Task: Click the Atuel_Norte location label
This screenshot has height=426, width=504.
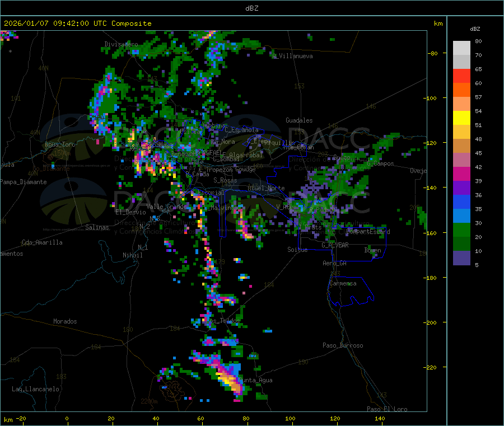Action: 266,188
